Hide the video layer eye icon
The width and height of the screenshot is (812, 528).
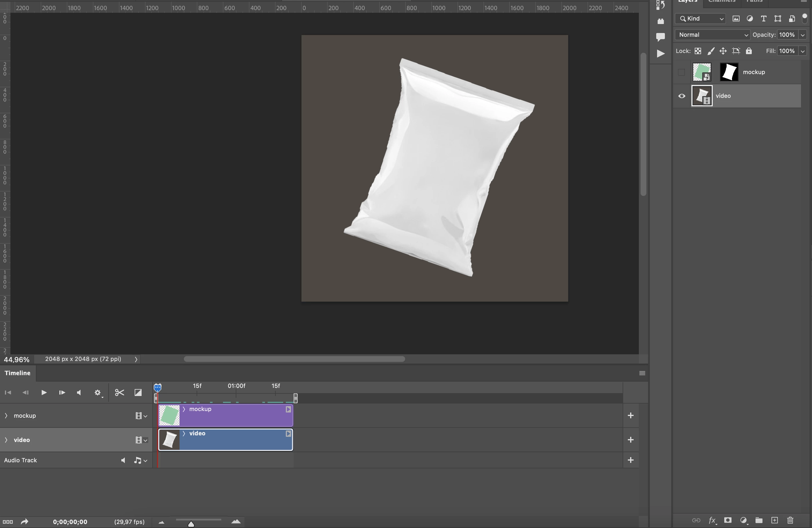681,96
